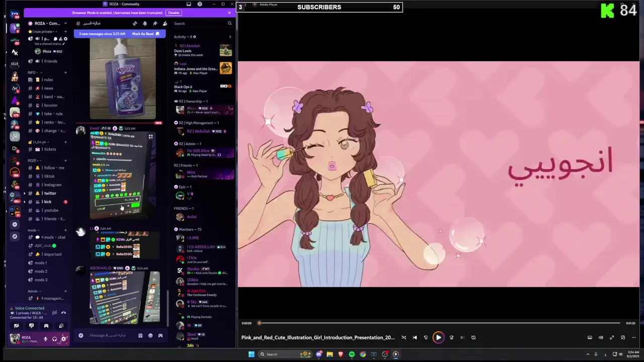This screenshot has width=644, height=362.
Task: Add channel to mods category plus
Action: pyautogui.click(x=65, y=230)
